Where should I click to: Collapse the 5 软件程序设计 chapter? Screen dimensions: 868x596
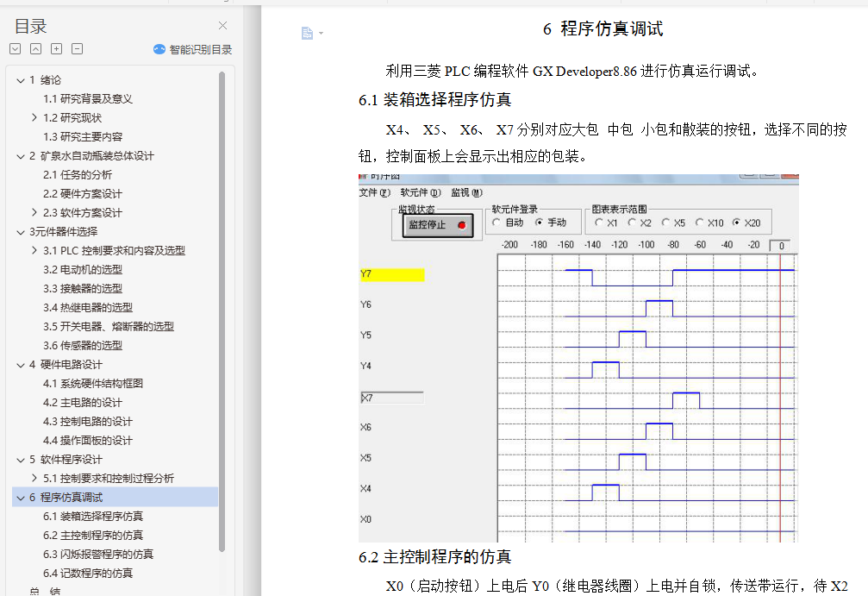pyautogui.click(x=21, y=460)
